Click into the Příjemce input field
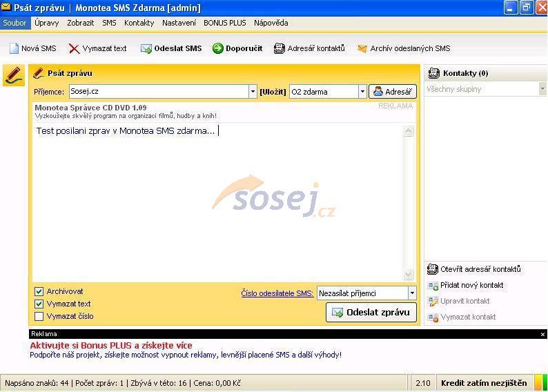 159,92
